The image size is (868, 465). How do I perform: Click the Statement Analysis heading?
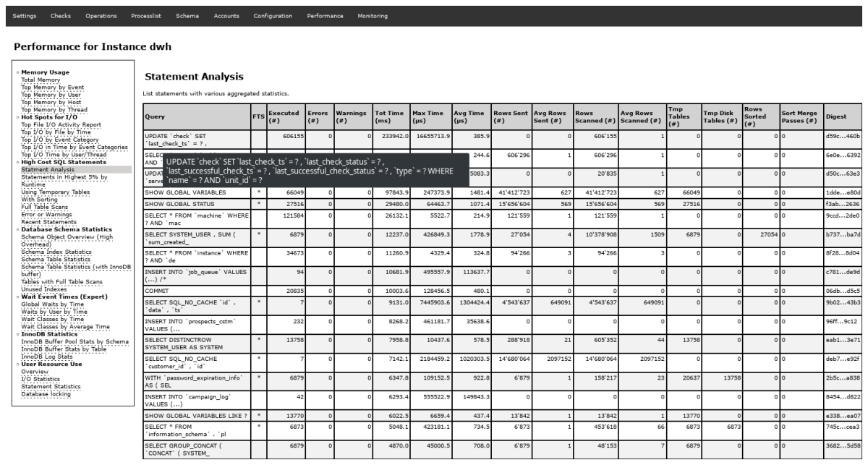coord(194,76)
